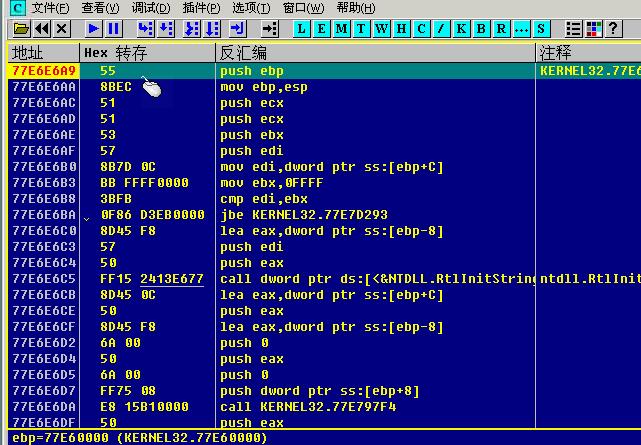Open the 文件(F) menu
Screen dimensions: 641x445
pyautogui.click(x=50, y=8)
